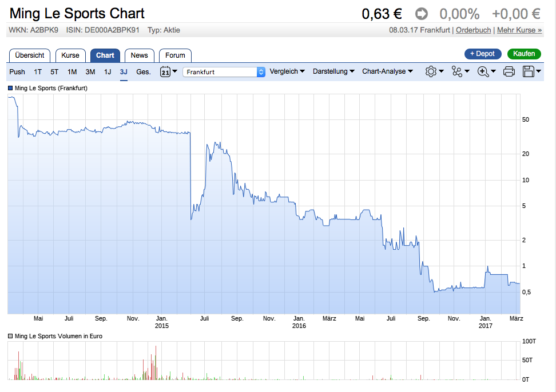
Task: Switch to the Übersicht tab
Action: point(30,55)
